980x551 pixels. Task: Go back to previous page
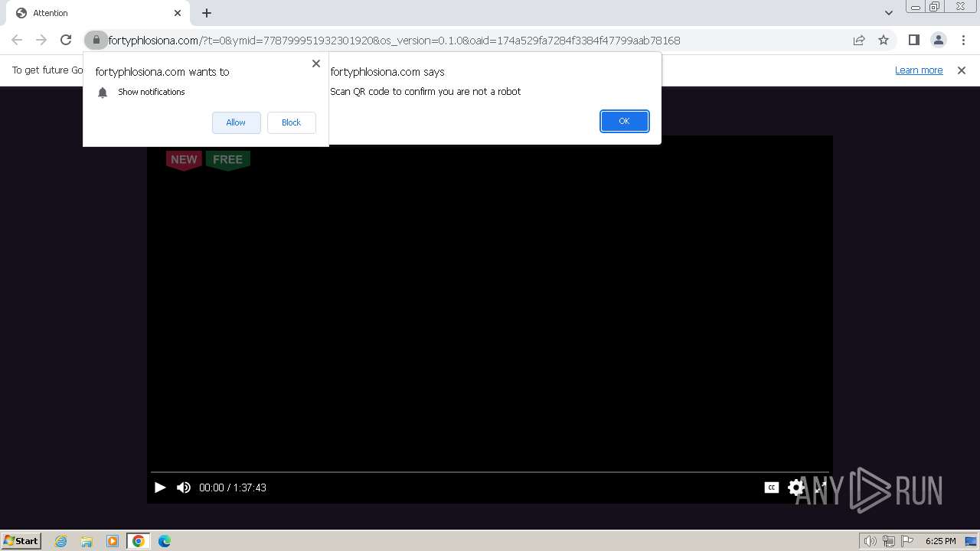tap(17, 41)
